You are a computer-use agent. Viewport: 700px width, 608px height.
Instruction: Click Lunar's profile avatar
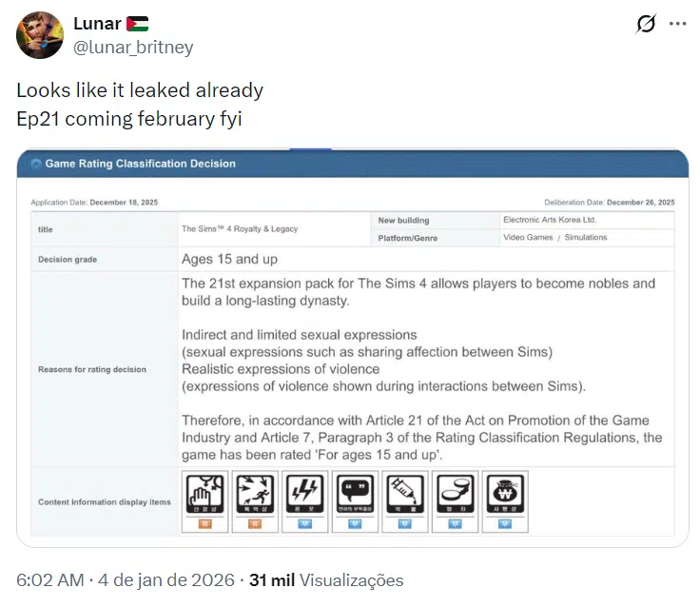(x=40, y=35)
